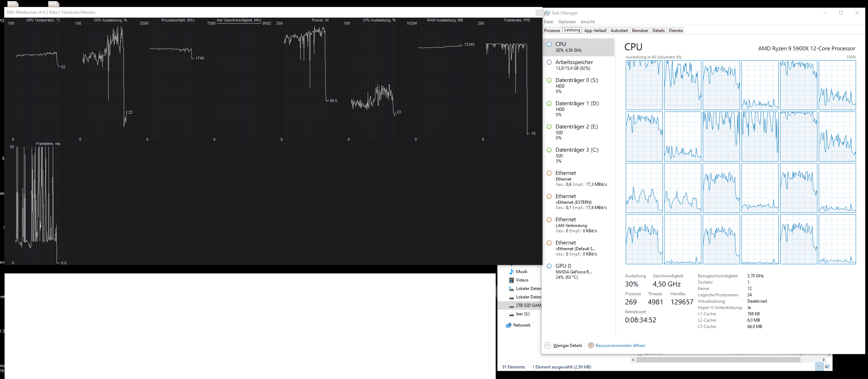
Task: Switch Explorer to details list view icon
Action: [x=819, y=367]
